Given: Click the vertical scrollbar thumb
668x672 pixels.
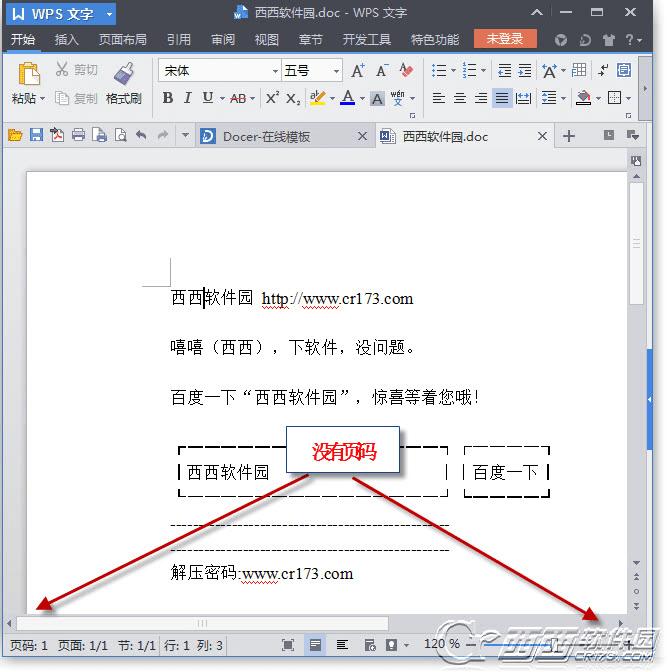Looking at the screenshot, I should [x=636, y=243].
